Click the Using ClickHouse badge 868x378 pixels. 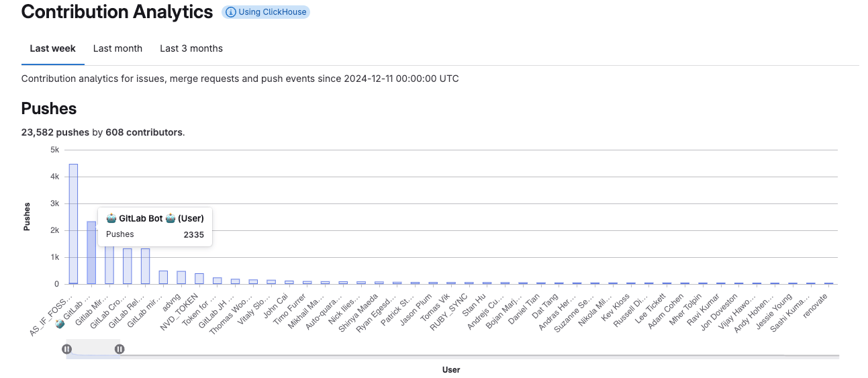coord(266,12)
